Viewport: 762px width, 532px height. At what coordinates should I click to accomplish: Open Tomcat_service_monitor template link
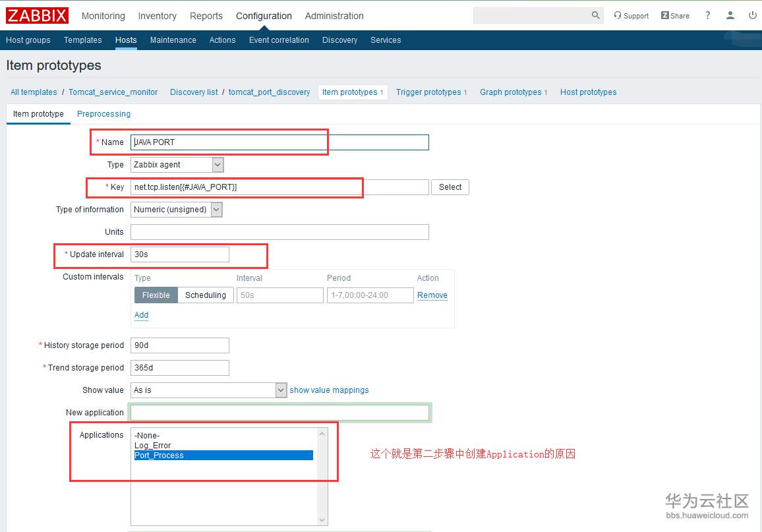pyautogui.click(x=113, y=92)
